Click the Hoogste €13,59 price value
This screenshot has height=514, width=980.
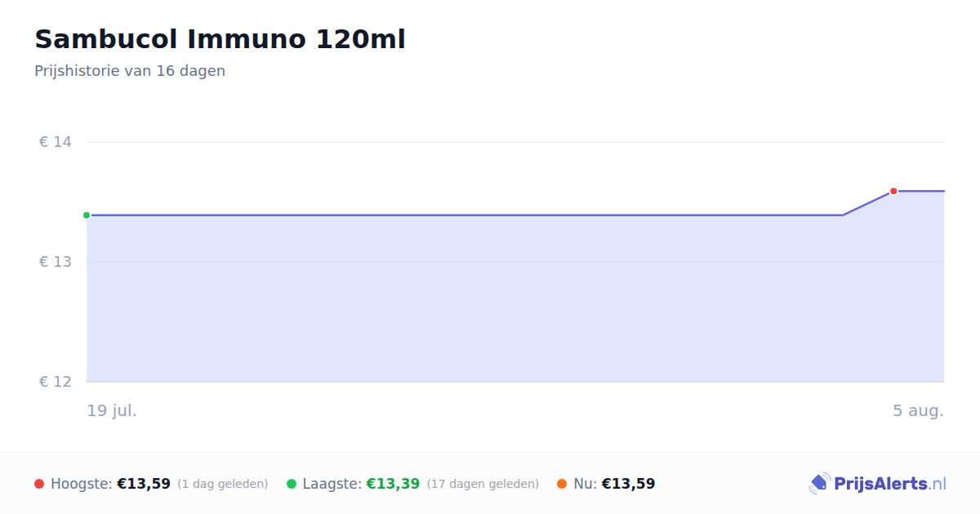click(144, 484)
